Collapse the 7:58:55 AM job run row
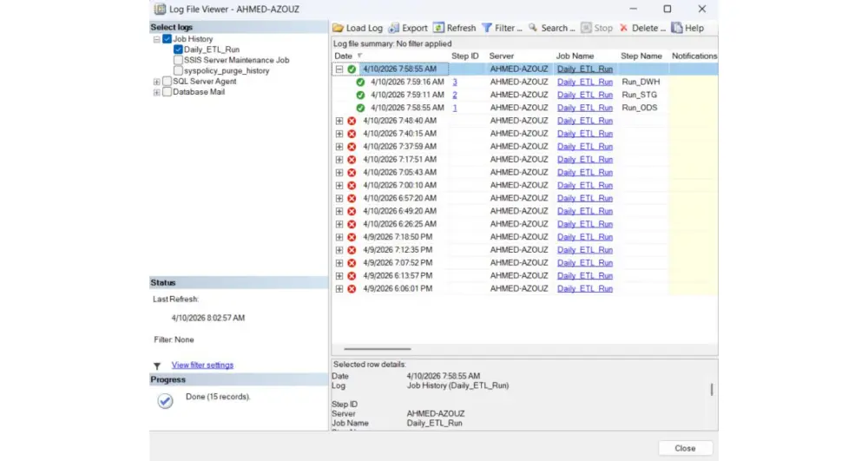The height and width of the screenshot is (461, 868). [339, 69]
